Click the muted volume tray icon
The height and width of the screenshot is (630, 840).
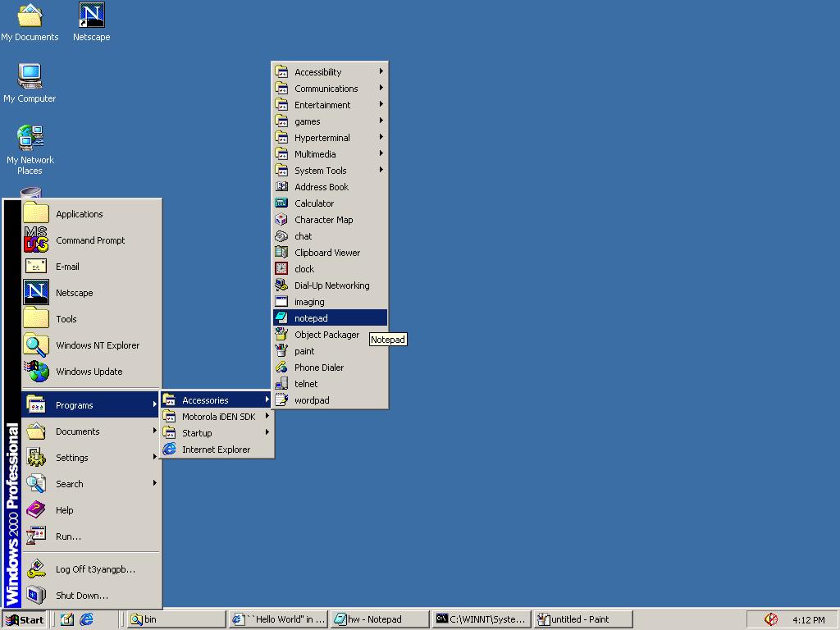tap(771, 619)
